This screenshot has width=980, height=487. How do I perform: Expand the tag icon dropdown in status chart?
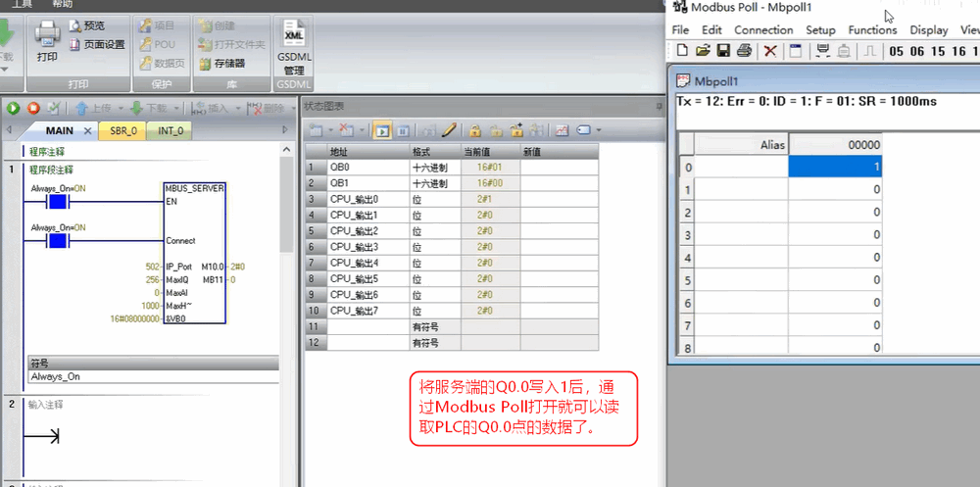point(599,129)
